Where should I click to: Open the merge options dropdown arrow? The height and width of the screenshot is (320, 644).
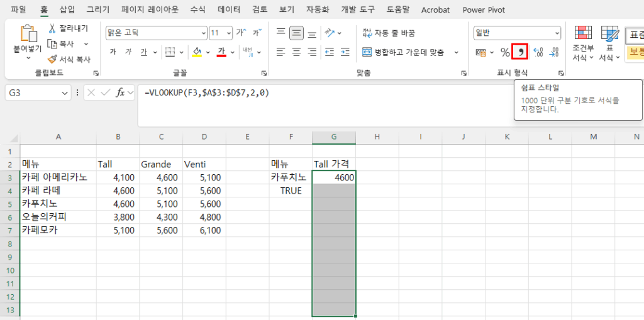click(457, 52)
